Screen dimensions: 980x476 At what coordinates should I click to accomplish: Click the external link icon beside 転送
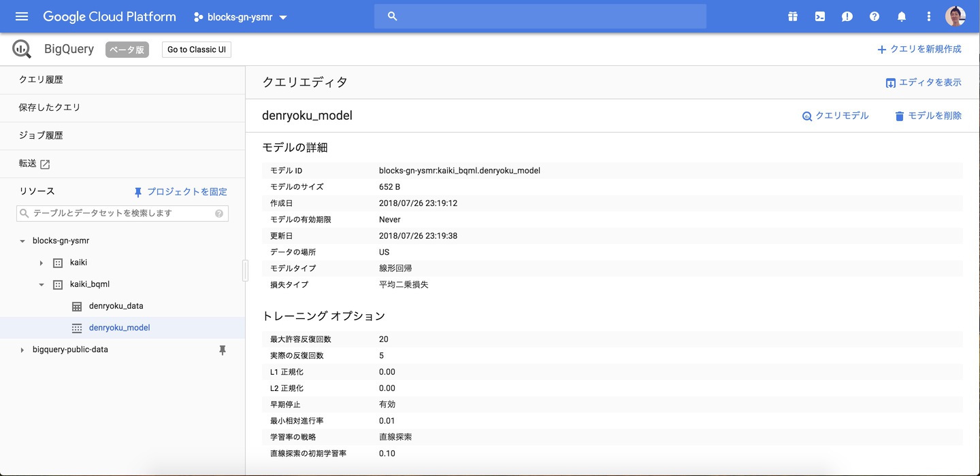[x=45, y=164]
